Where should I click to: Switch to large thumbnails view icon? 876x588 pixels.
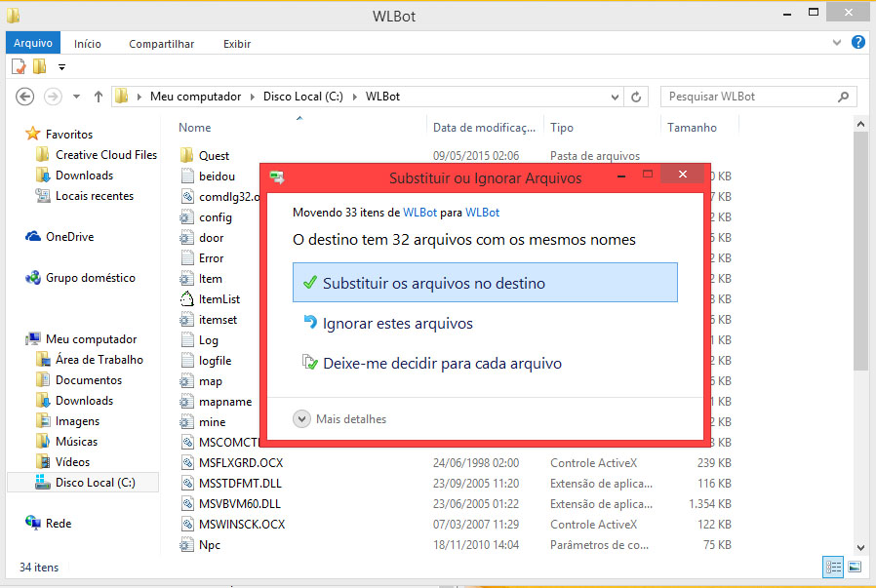pos(855,567)
